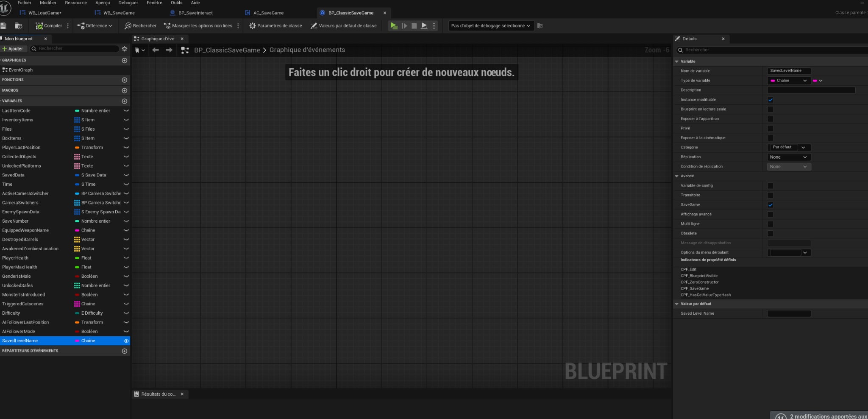Screen dimensions: 868x419
Task: Open debug object selection dropdown
Action: click(x=491, y=26)
